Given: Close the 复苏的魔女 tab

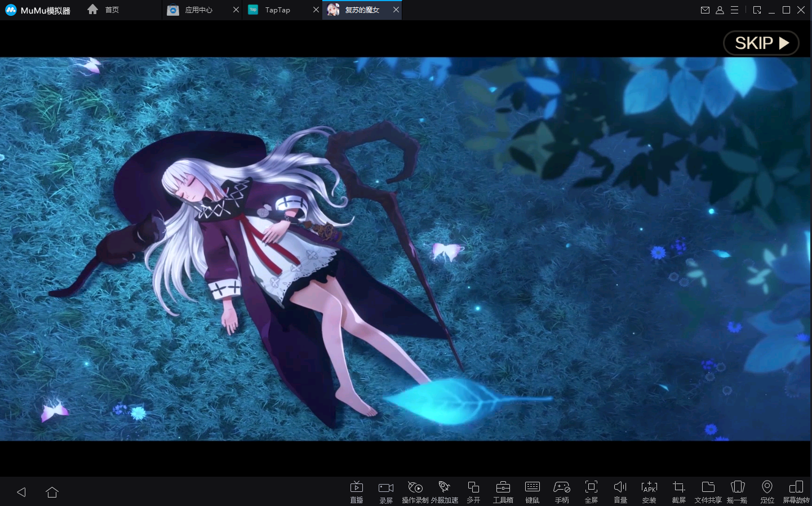Looking at the screenshot, I should (x=396, y=10).
